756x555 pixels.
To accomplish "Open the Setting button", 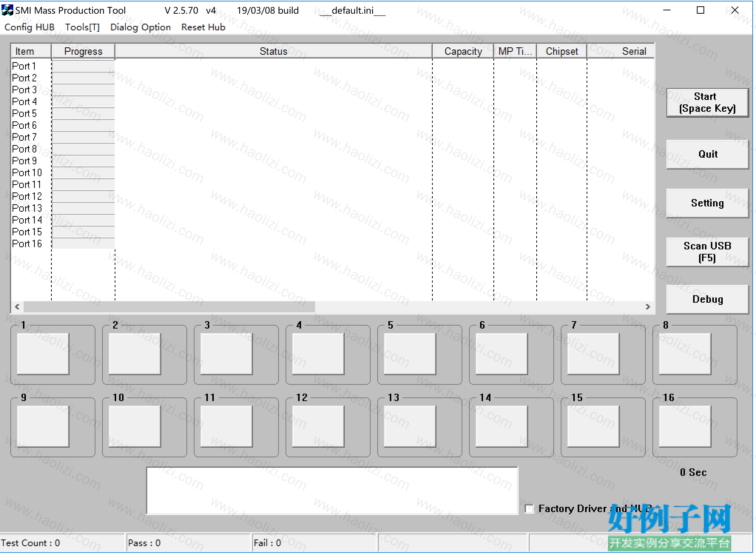I will tap(708, 203).
